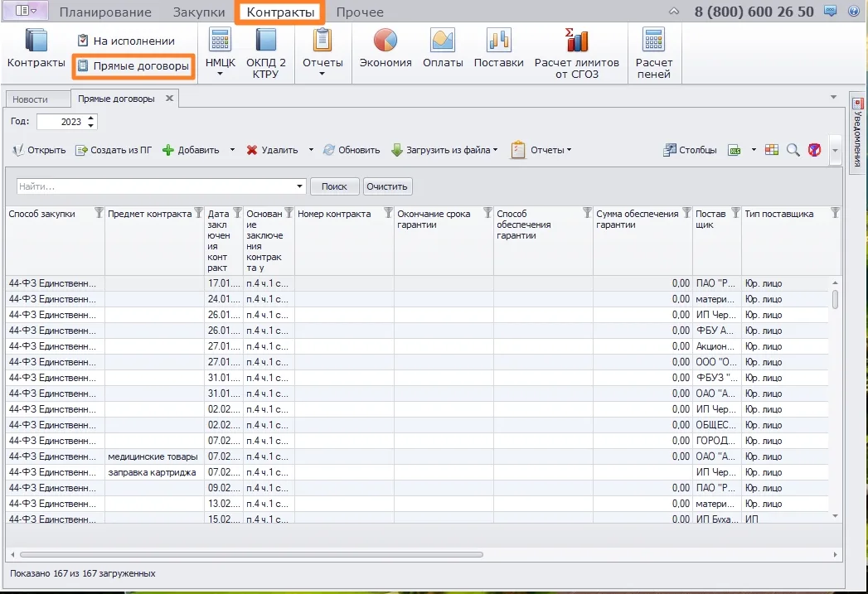Filter the Тип поставщика column

(x=835, y=213)
